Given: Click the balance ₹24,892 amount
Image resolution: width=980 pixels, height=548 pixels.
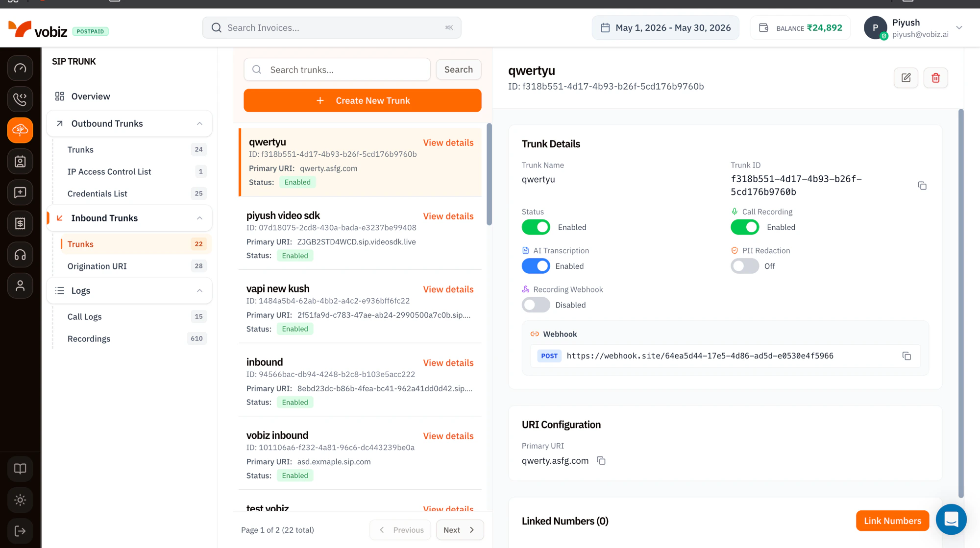Looking at the screenshot, I should tap(824, 28).
